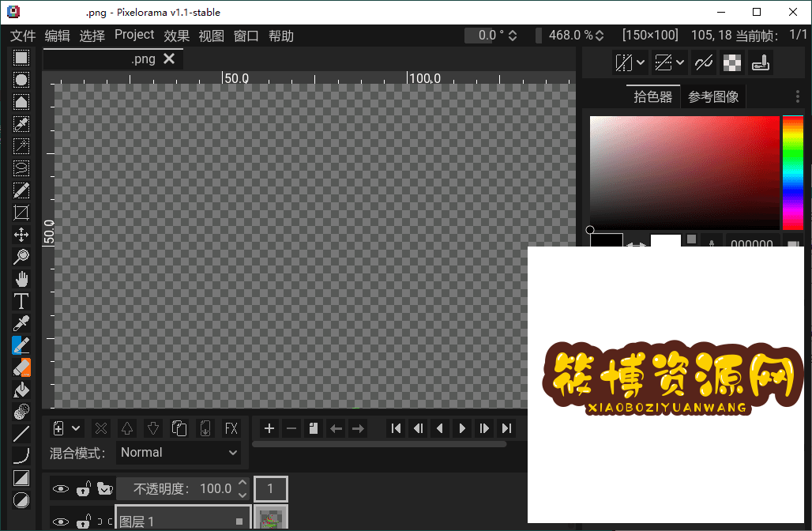This screenshot has width=812, height=531.
Task: Select the Line tool
Action: (x=21, y=434)
